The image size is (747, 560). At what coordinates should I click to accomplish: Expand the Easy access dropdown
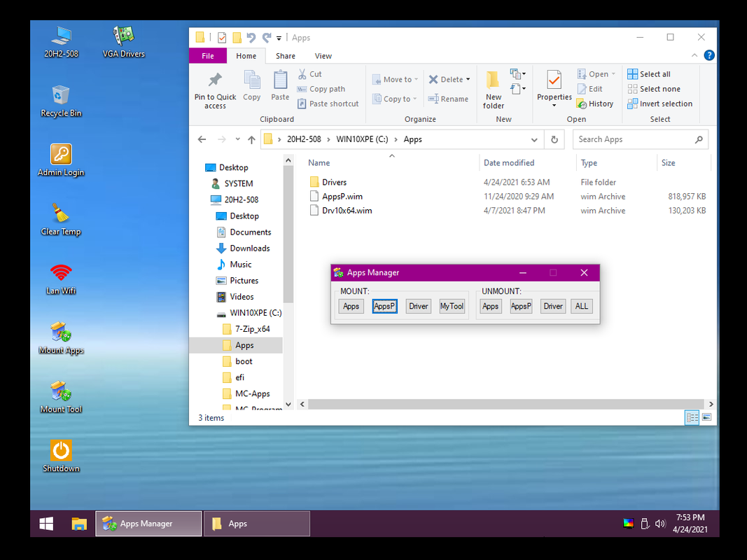(x=518, y=89)
